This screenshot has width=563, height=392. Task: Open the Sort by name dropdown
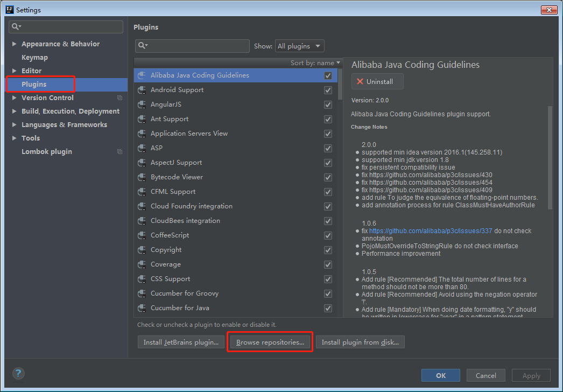click(x=315, y=63)
